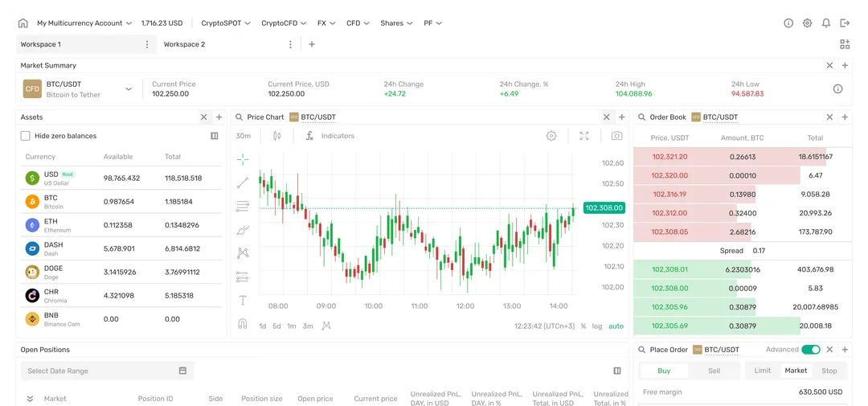This screenshot has width=868, height=406.
Task: Toggle the Advanced order switch
Action: click(x=810, y=350)
